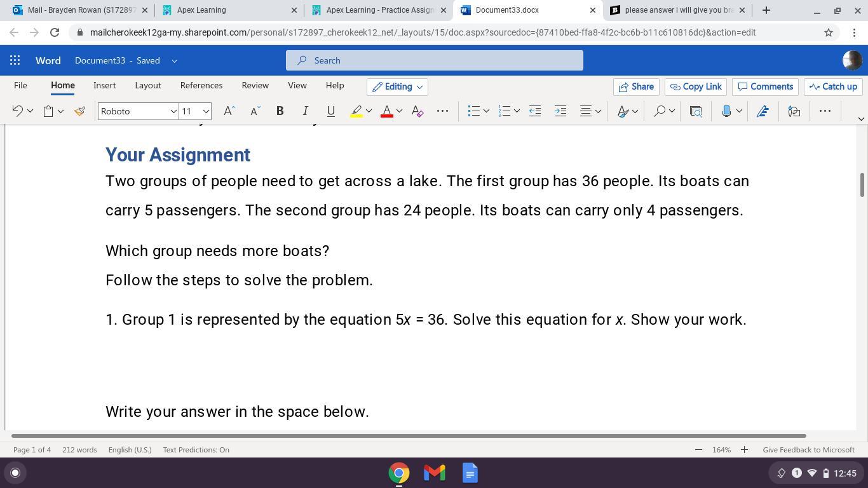Switch to the Apex Learning browser tab
The height and width of the screenshot is (488, 868).
pos(229,10)
